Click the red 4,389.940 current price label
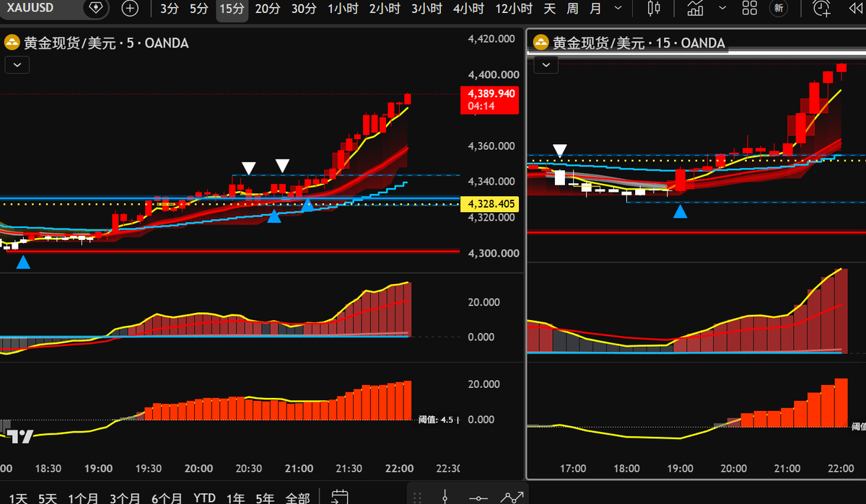 pyautogui.click(x=490, y=100)
